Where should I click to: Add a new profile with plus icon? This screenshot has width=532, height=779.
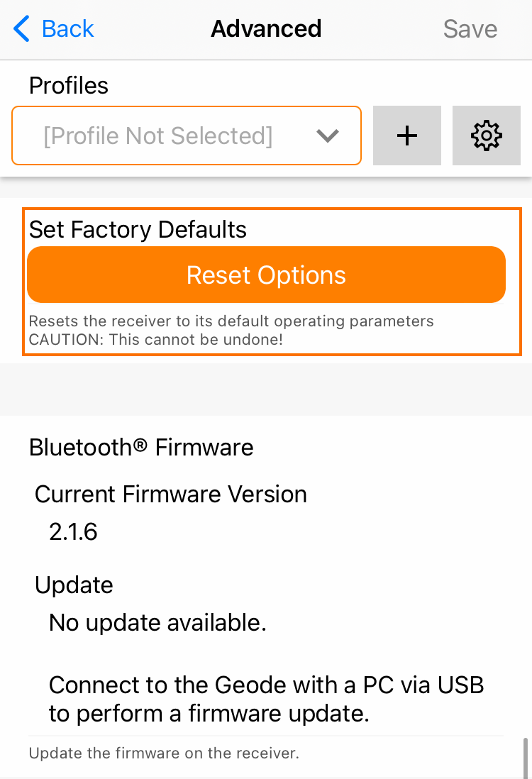point(406,136)
